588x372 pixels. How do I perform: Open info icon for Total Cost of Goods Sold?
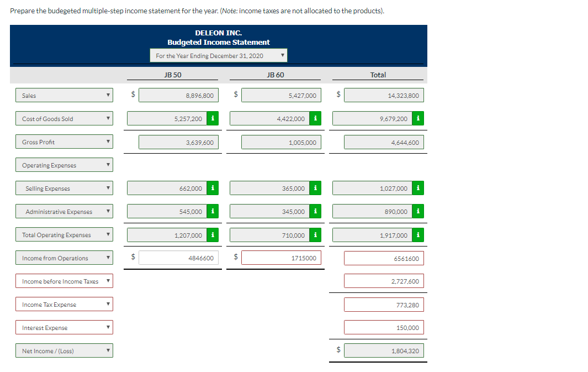pyautogui.click(x=418, y=118)
